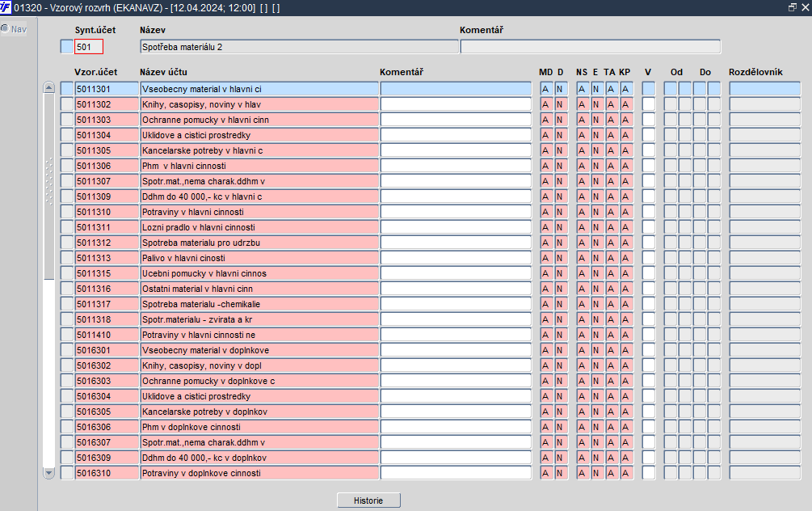Select account number 5016307

[107, 442]
